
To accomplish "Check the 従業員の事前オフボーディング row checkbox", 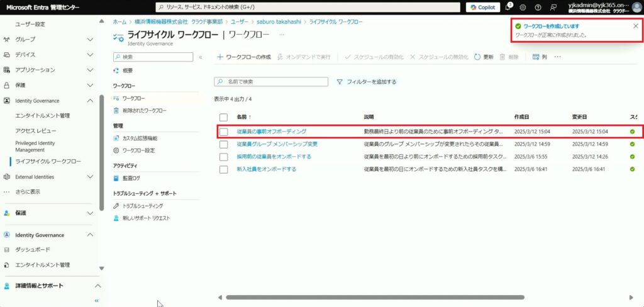I will (x=223, y=132).
